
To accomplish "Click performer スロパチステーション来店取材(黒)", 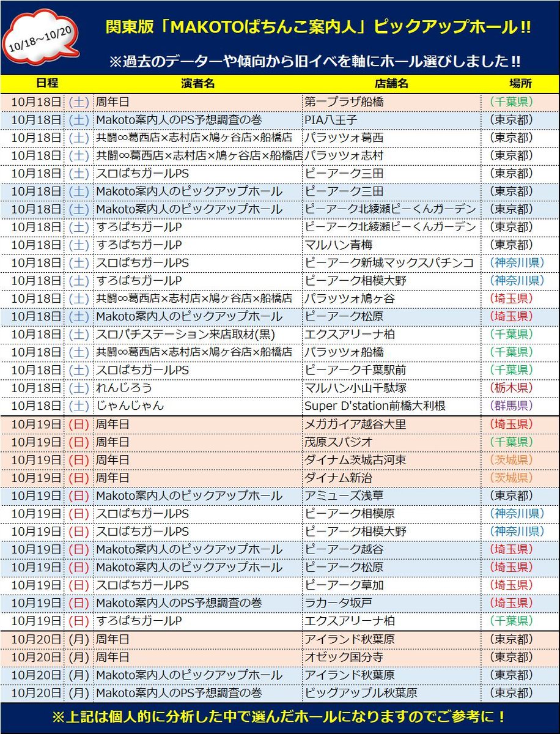I will click(x=186, y=335).
